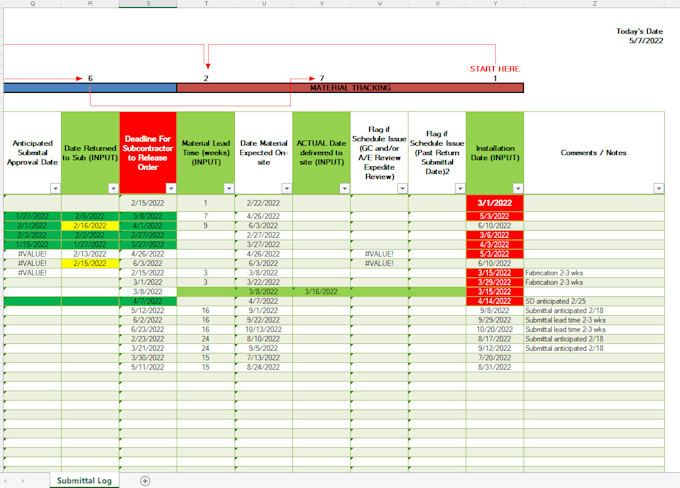Open filter dropdown for Installation Date column
Image resolution: width=680 pixels, height=488 pixels.
click(518, 188)
